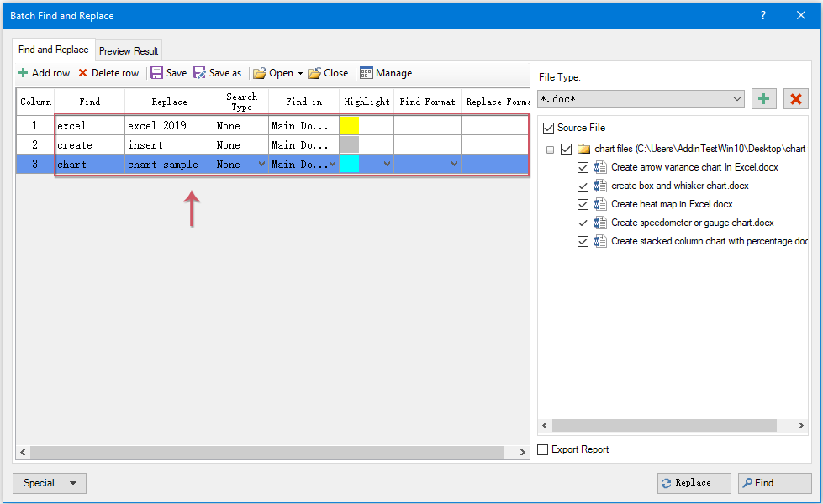Switch to the Find and Replace tab
The height and width of the screenshot is (504, 823).
[x=54, y=50]
